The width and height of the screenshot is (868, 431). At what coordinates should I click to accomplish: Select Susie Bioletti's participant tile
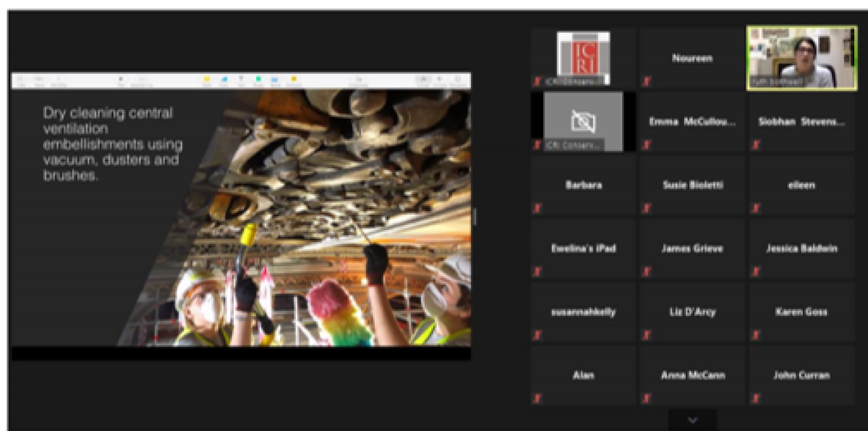pyautogui.click(x=692, y=185)
